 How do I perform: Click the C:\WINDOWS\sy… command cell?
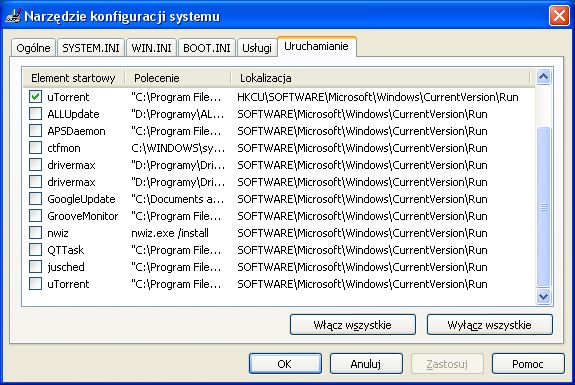coord(178,148)
